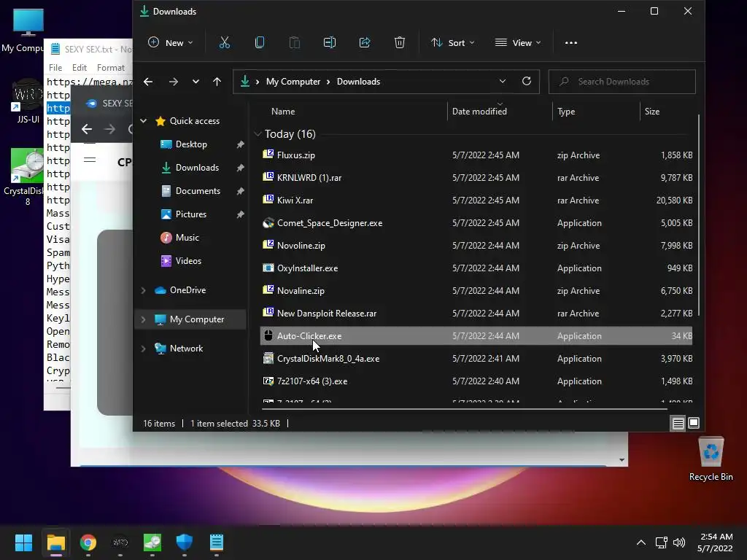This screenshot has height=560, width=747.
Task: Go up one folder level arrow
Action: (217, 82)
